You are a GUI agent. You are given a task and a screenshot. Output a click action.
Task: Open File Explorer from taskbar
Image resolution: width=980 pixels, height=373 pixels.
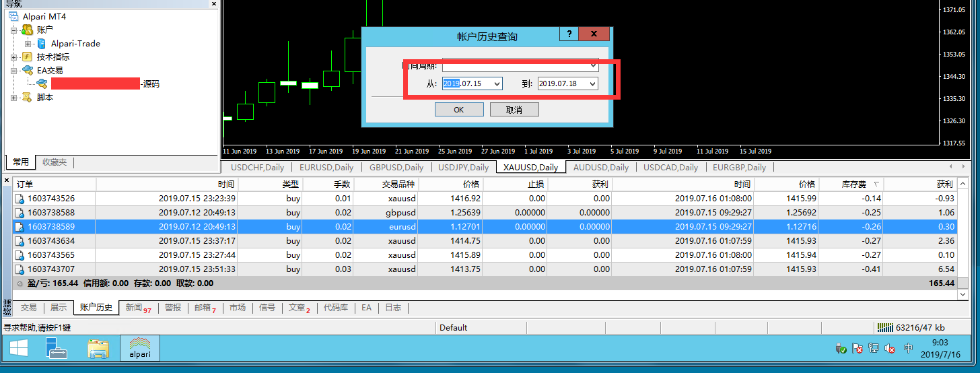[x=98, y=349]
